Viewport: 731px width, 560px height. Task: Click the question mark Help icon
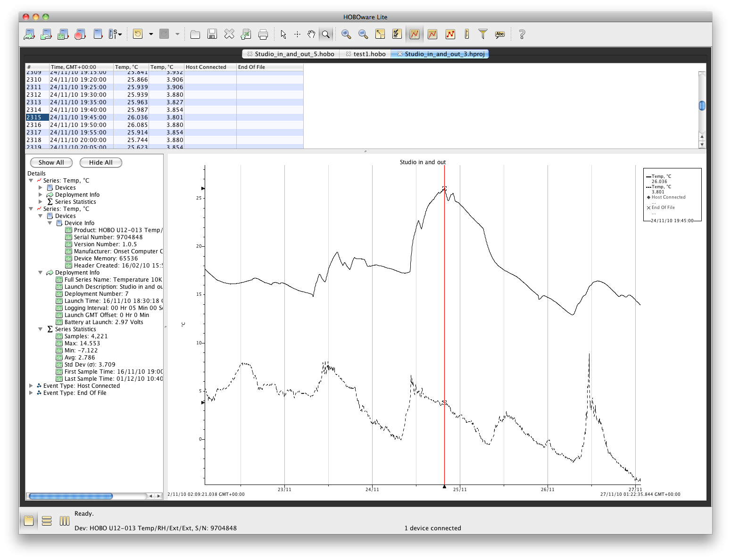522,34
